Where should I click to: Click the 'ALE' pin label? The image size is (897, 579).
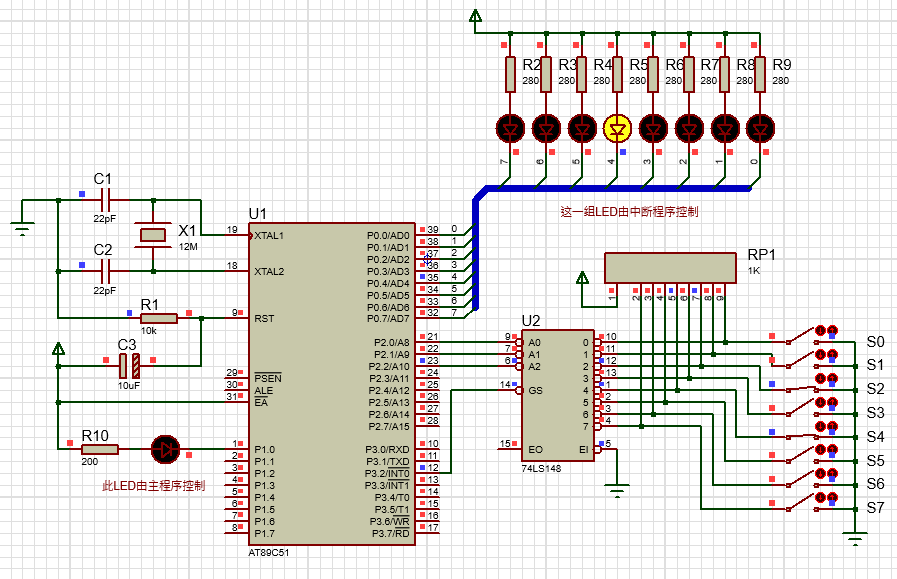[263, 390]
